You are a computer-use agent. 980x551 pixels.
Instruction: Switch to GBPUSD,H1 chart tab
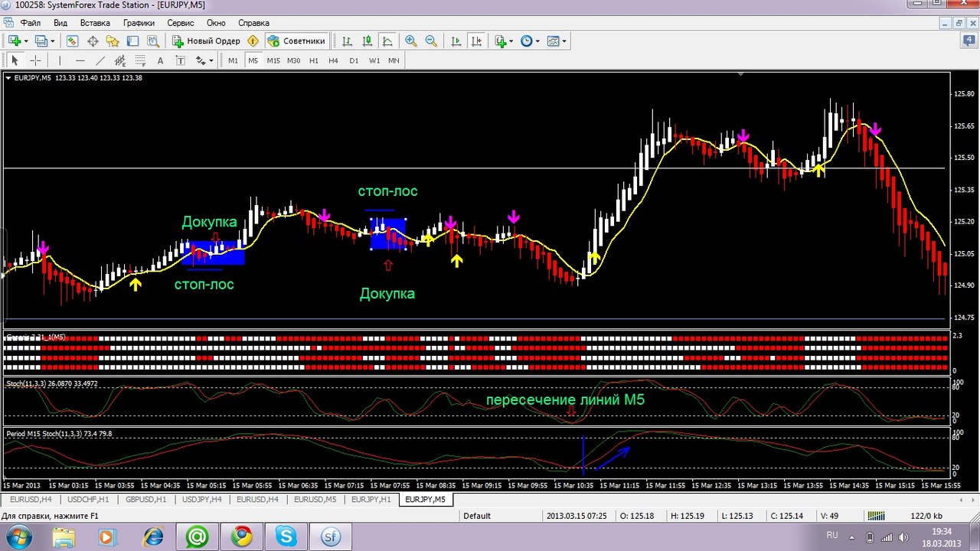point(145,500)
